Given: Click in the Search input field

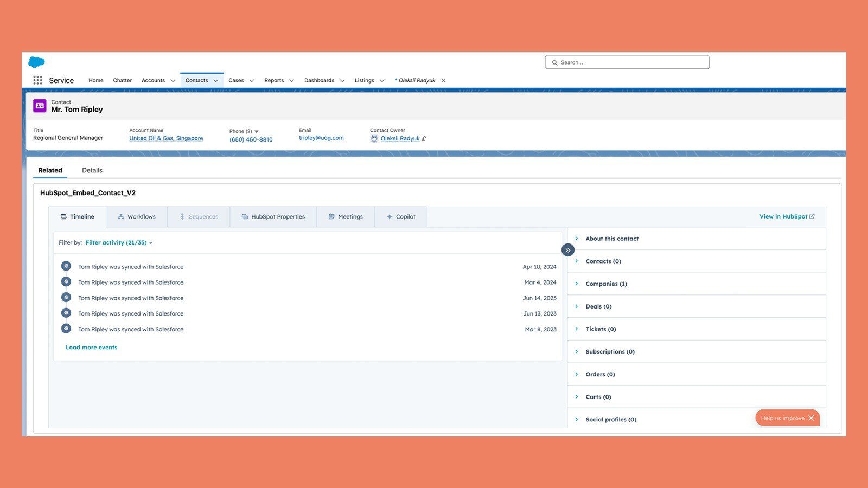Looking at the screenshot, I should (627, 62).
